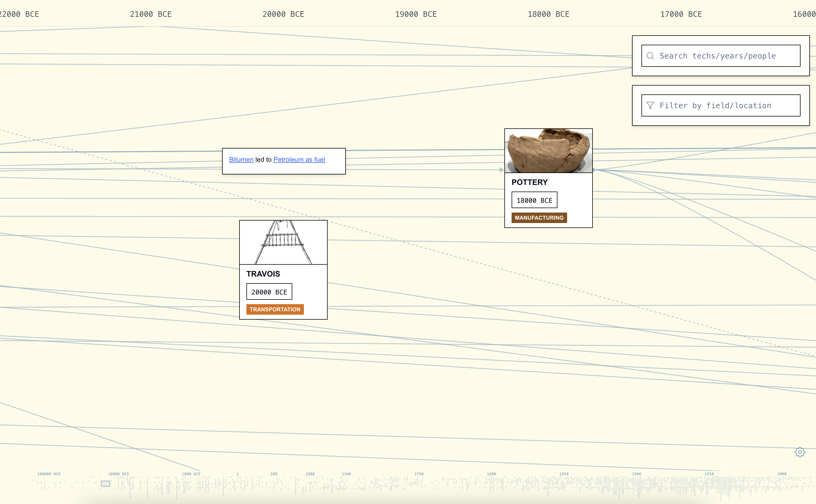Click the filter funnel icon
Viewport: 816px width, 504px height.
tap(650, 105)
